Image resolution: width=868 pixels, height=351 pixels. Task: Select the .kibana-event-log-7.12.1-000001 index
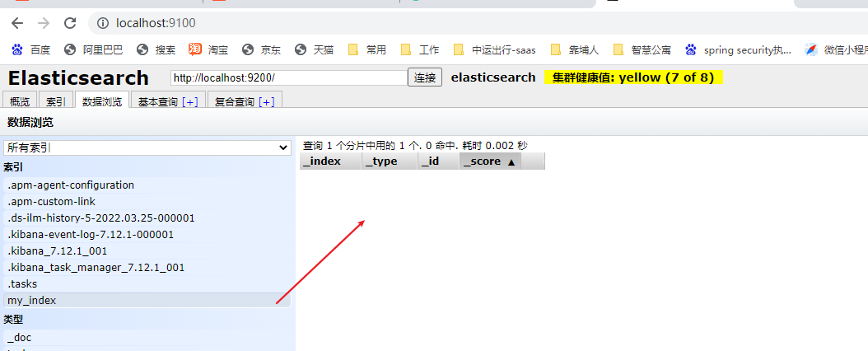(x=147, y=235)
